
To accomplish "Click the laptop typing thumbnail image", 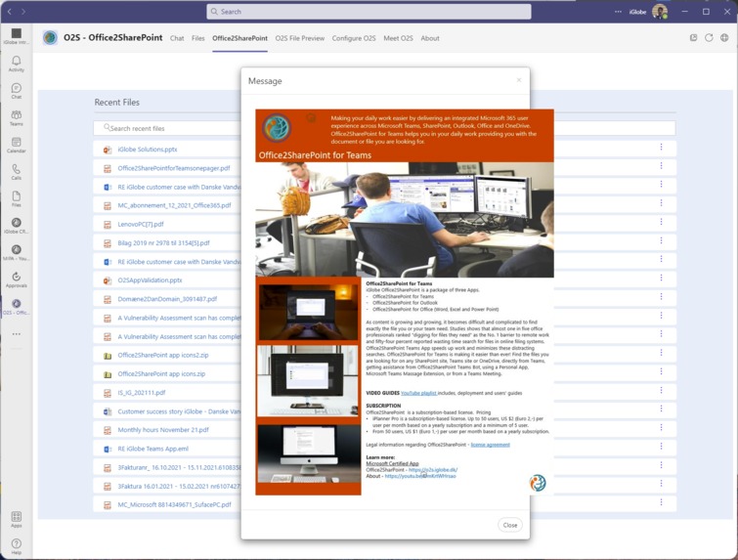I will click(x=308, y=312).
